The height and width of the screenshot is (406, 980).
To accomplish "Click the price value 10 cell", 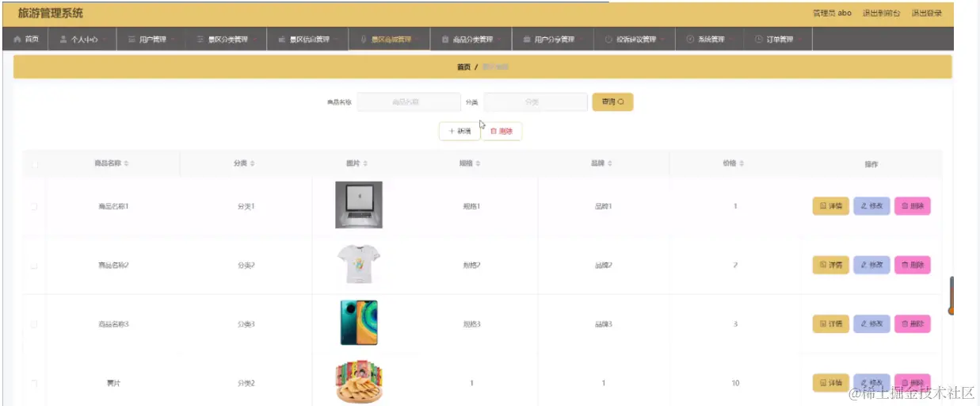I will click(735, 383).
